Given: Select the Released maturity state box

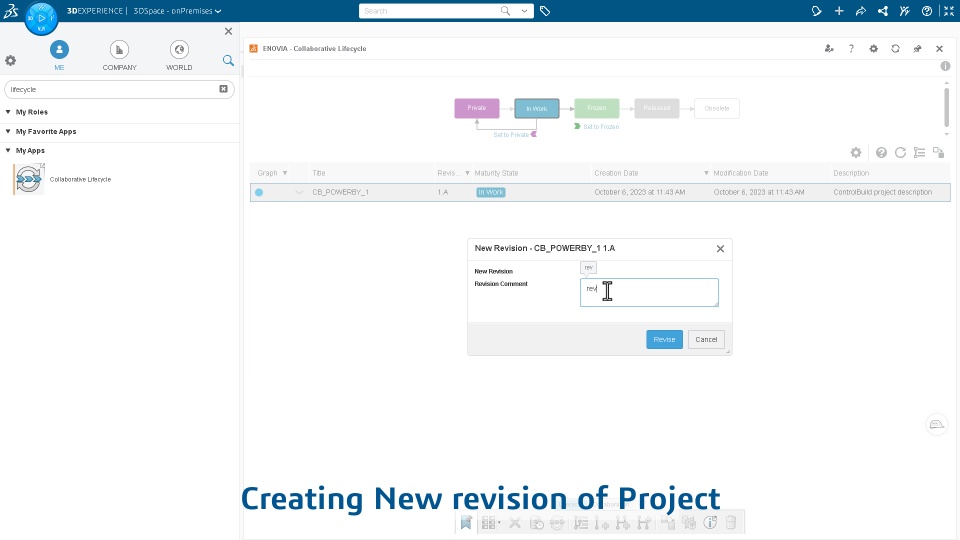Looking at the screenshot, I should point(656,108).
